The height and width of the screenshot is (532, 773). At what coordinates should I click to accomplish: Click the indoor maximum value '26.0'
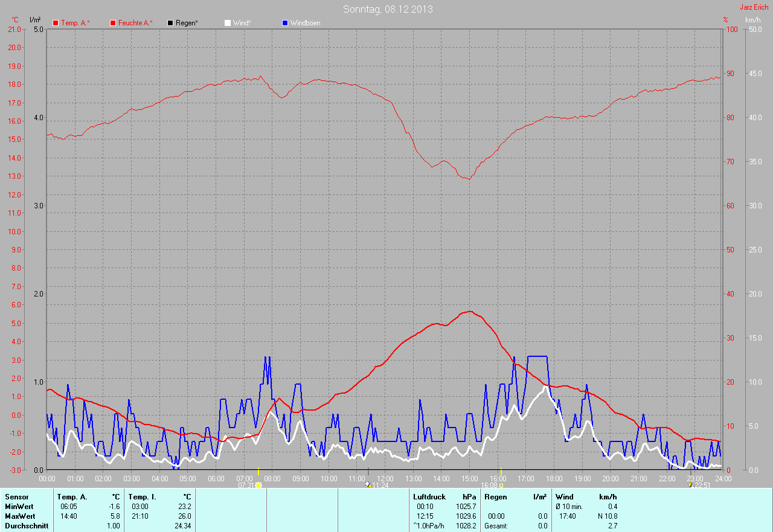point(185,516)
